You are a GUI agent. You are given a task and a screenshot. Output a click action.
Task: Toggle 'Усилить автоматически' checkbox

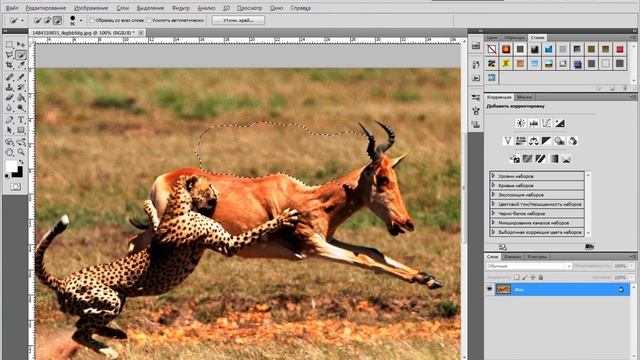[x=149, y=20]
